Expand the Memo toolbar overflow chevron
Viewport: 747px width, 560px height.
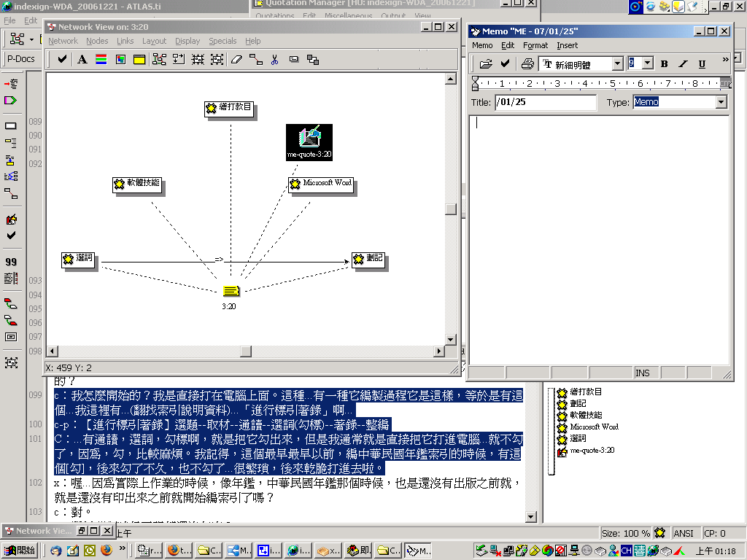tap(725, 60)
